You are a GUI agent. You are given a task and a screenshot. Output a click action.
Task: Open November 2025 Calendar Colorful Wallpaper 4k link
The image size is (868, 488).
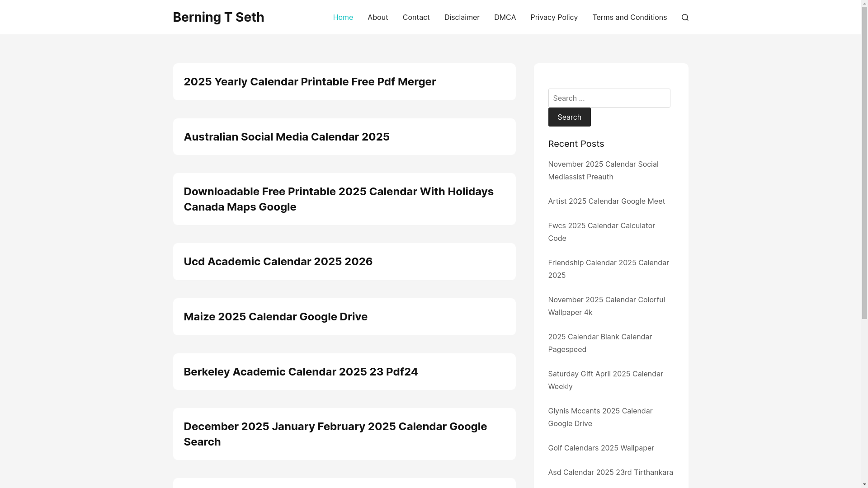tap(606, 306)
